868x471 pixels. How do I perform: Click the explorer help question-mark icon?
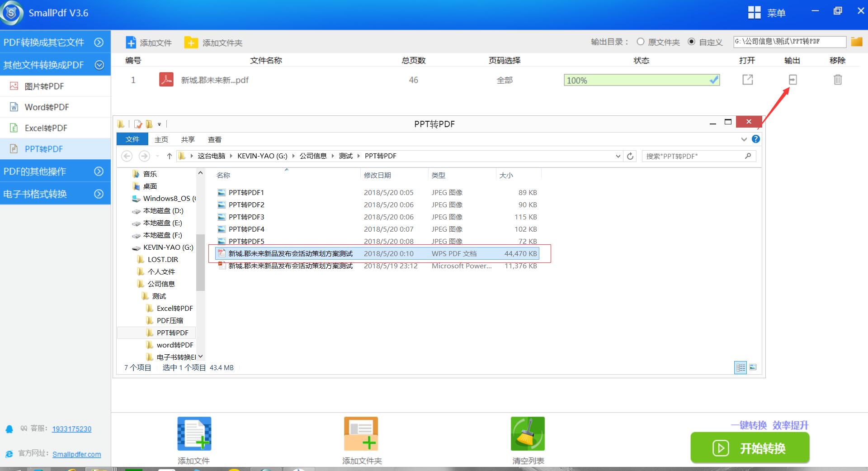[755, 139]
